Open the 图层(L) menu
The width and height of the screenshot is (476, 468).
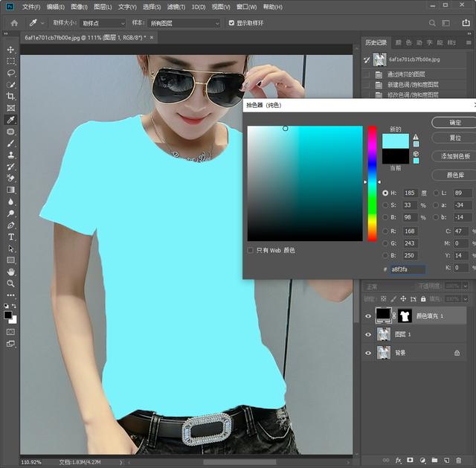103,7
